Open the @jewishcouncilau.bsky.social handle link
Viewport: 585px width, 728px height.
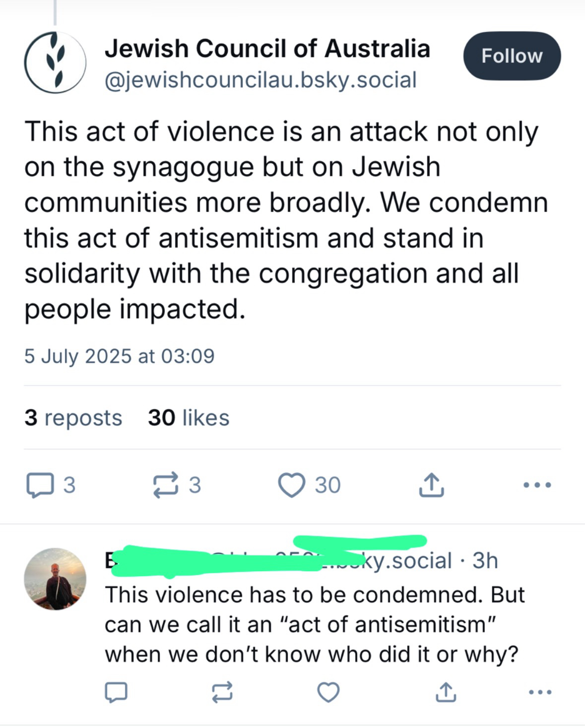point(260,80)
